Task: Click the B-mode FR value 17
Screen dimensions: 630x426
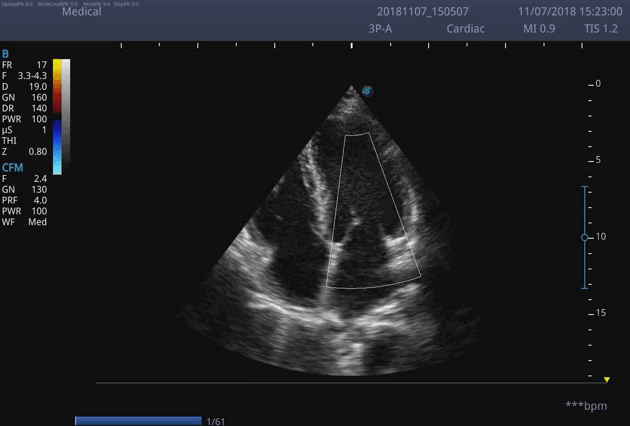Action: point(42,65)
